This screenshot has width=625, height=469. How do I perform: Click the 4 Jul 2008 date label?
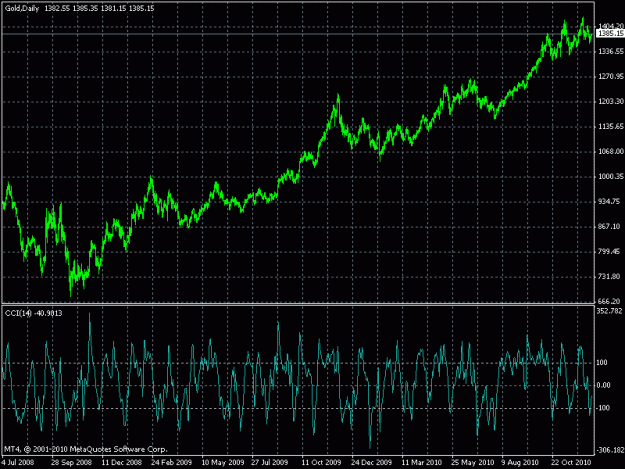click(18, 463)
